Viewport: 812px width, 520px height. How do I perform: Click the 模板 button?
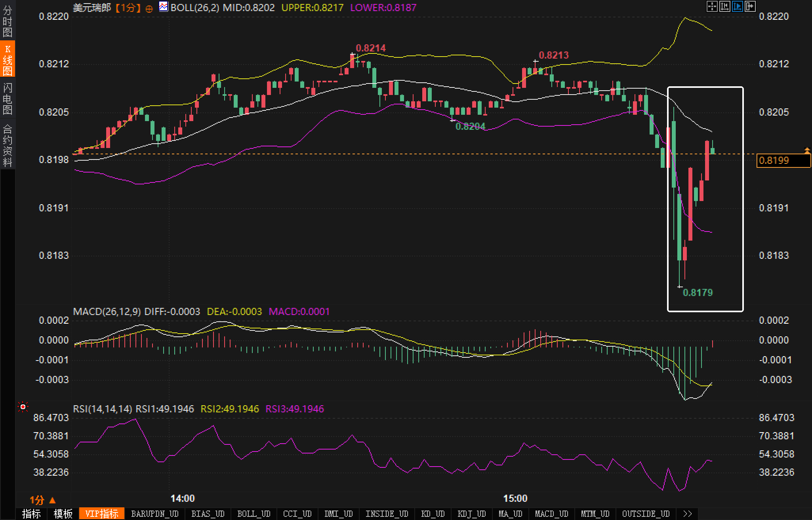tap(63, 514)
